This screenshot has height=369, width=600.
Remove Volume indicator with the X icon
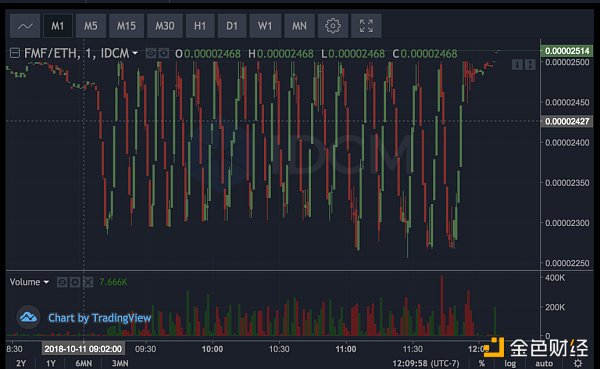coord(88,282)
